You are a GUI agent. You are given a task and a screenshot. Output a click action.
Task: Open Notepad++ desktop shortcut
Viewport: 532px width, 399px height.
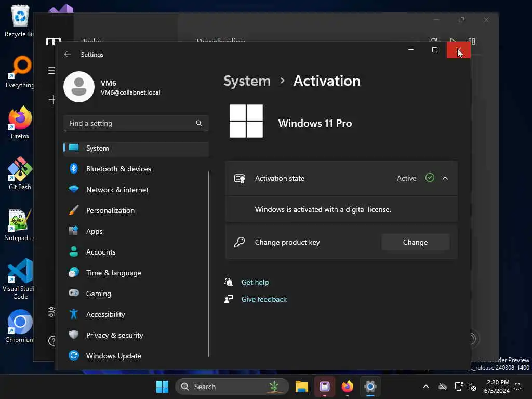(x=19, y=224)
